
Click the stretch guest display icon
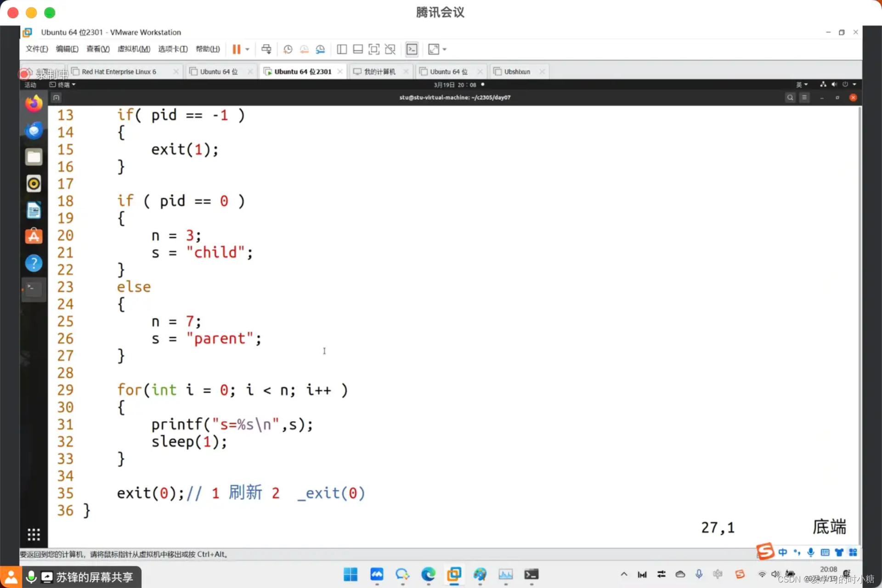pos(434,49)
